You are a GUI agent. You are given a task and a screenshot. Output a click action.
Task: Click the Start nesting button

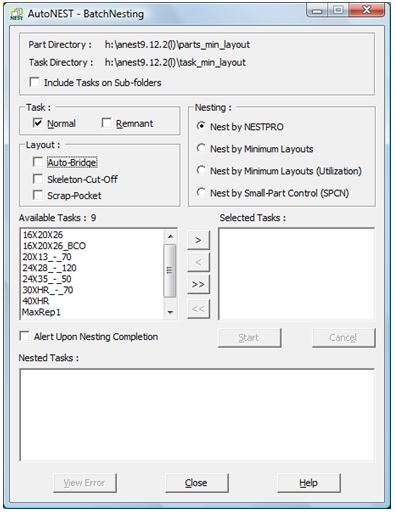point(249,338)
